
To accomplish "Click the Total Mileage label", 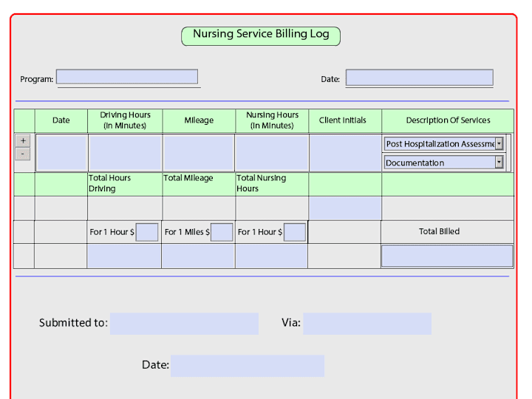I will pyautogui.click(x=188, y=178).
